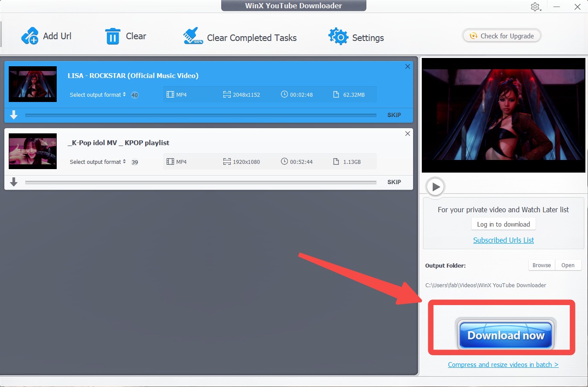Click the LISA - ROCKSTAR video title
588x387 pixels.
(133, 75)
